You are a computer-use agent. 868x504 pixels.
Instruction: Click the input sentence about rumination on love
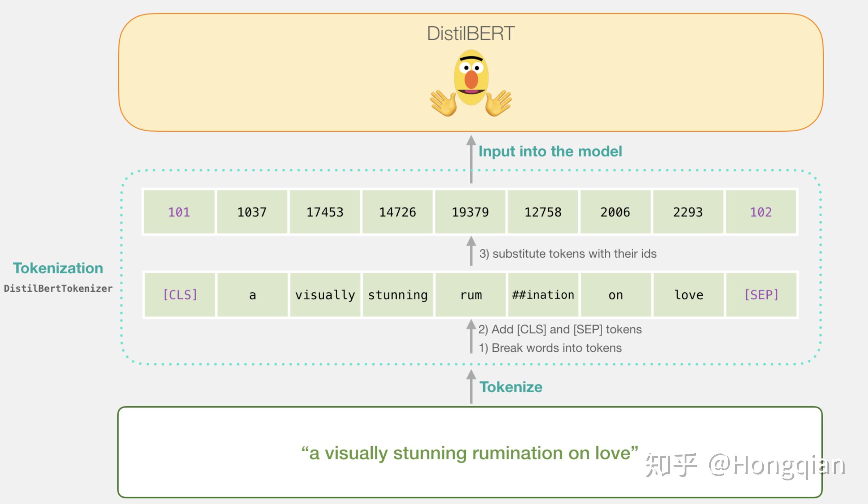pyautogui.click(x=470, y=453)
